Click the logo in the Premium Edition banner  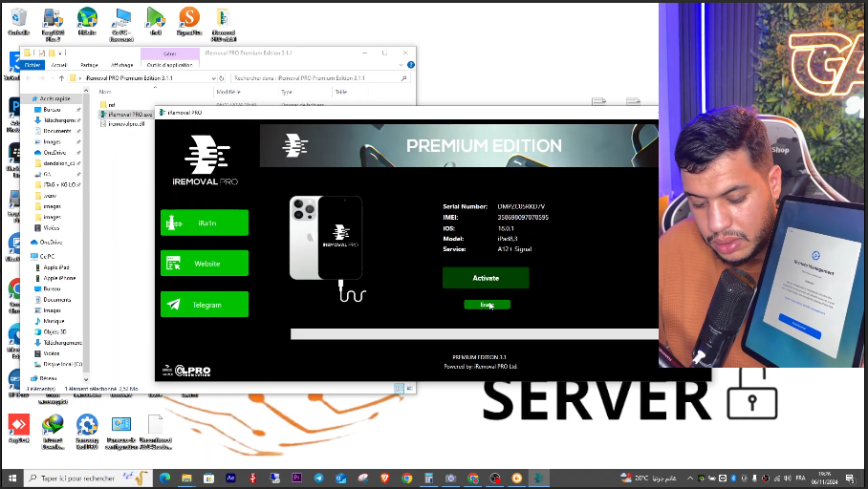295,145
